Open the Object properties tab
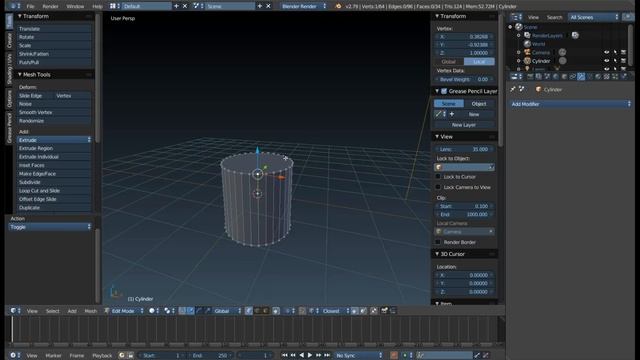Image resolution: width=640 pixels, height=360 pixels. click(564, 76)
